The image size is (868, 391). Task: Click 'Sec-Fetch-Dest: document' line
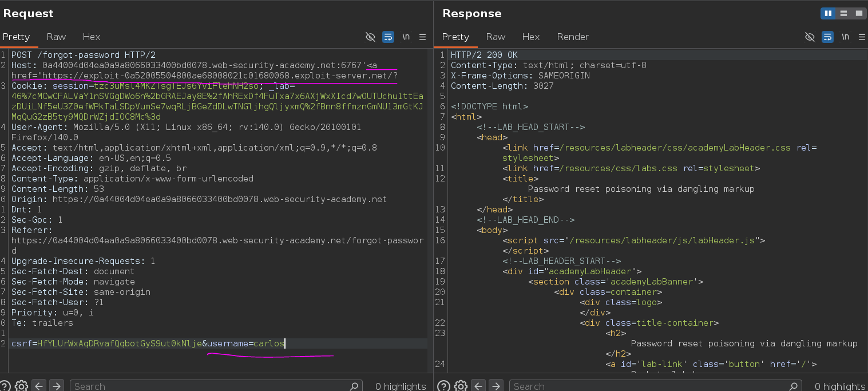[x=73, y=271]
